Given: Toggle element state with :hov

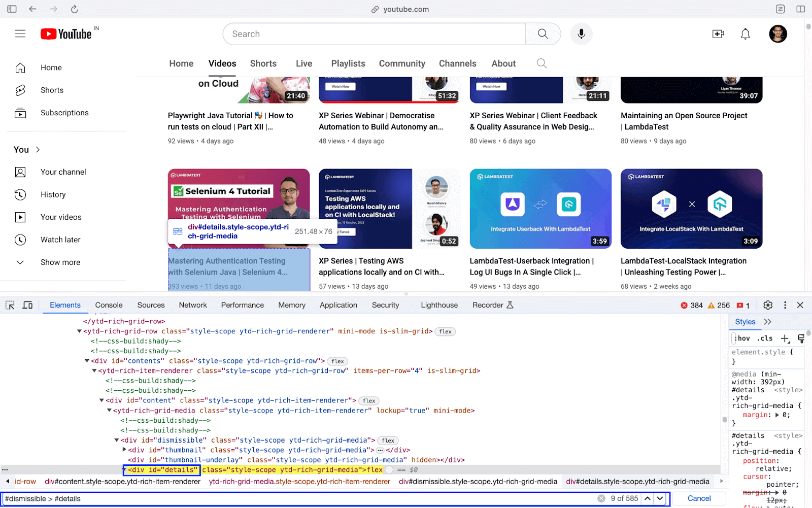Looking at the screenshot, I should click(742, 338).
